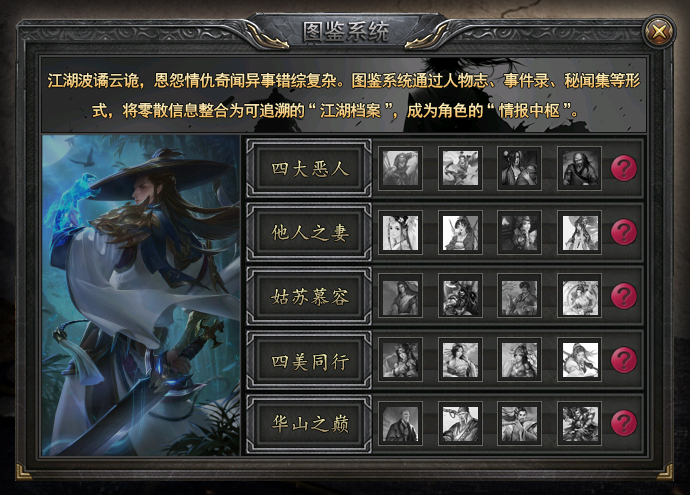
Task: Select third portrait in 他人之妻 row
Action: coord(520,232)
